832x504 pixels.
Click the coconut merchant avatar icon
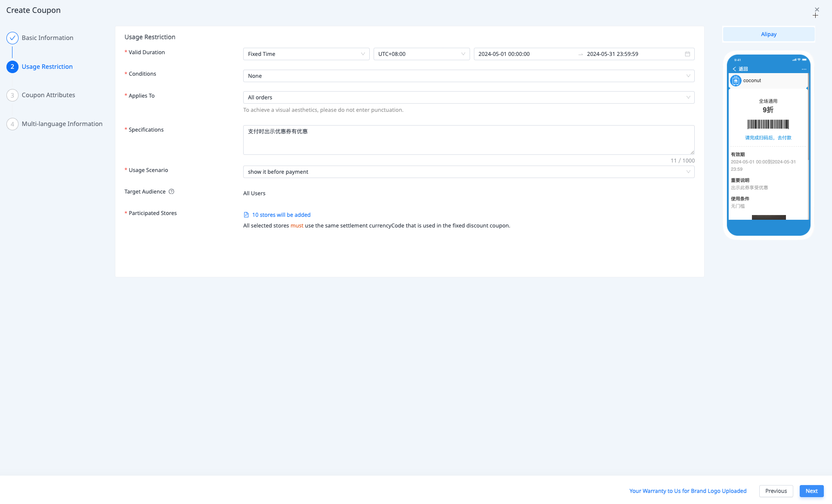[x=736, y=81]
